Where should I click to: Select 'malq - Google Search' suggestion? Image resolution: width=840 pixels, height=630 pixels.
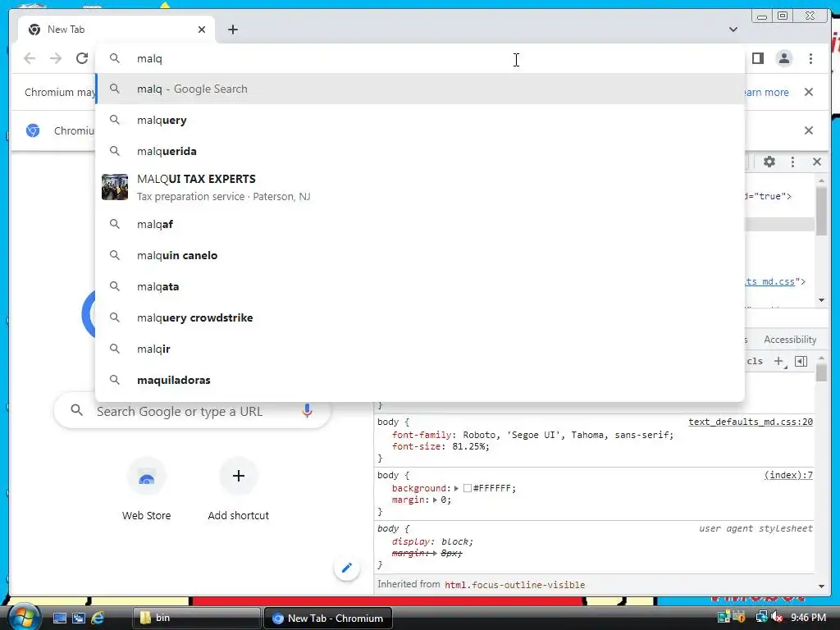point(420,89)
